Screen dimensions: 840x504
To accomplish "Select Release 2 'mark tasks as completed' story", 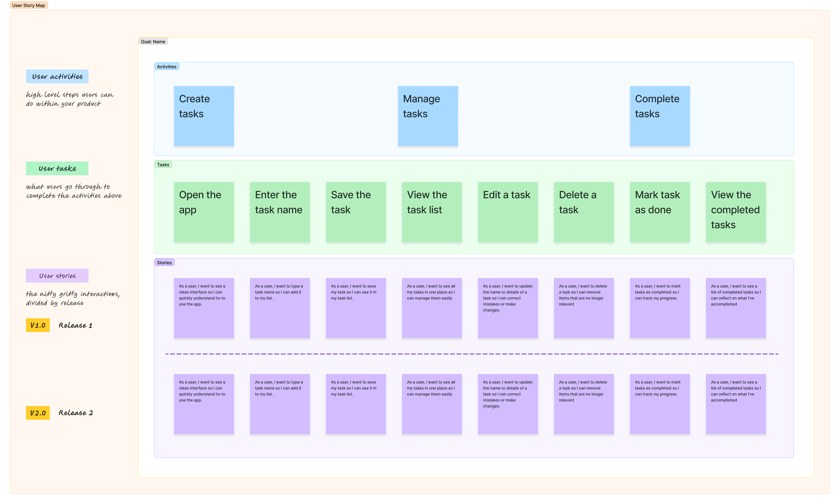I will tap(660, 404).
